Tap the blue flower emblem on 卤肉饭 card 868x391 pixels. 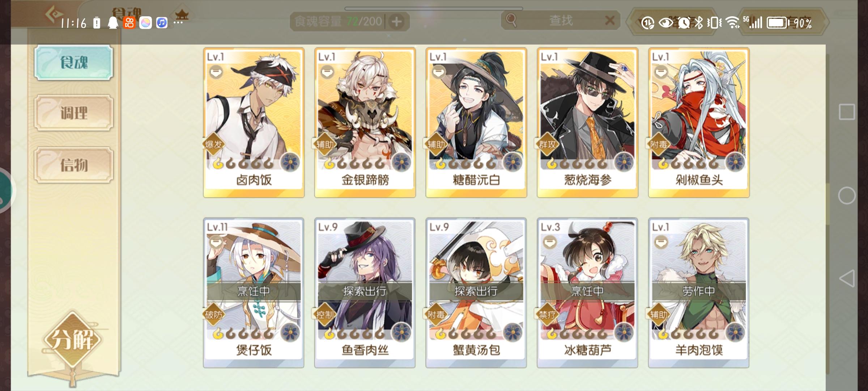(x=290, y=162)
